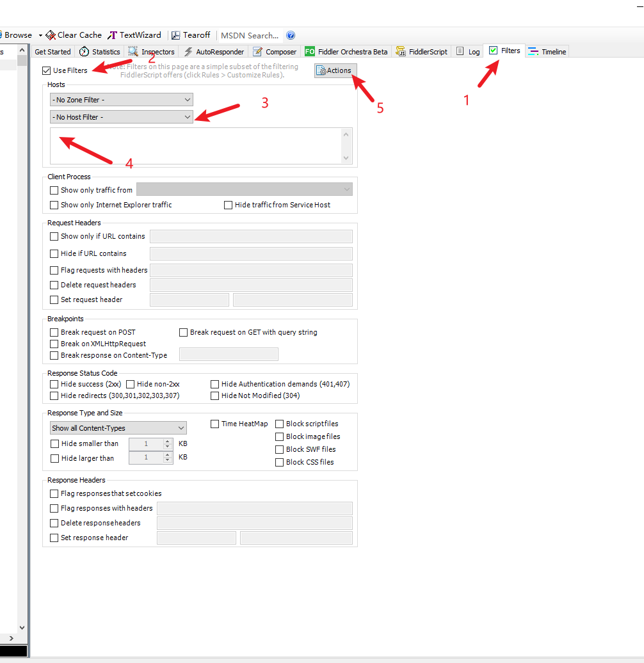644x663 pixels.
Task: Click the MSDN Search box
Action: point(250,36)
